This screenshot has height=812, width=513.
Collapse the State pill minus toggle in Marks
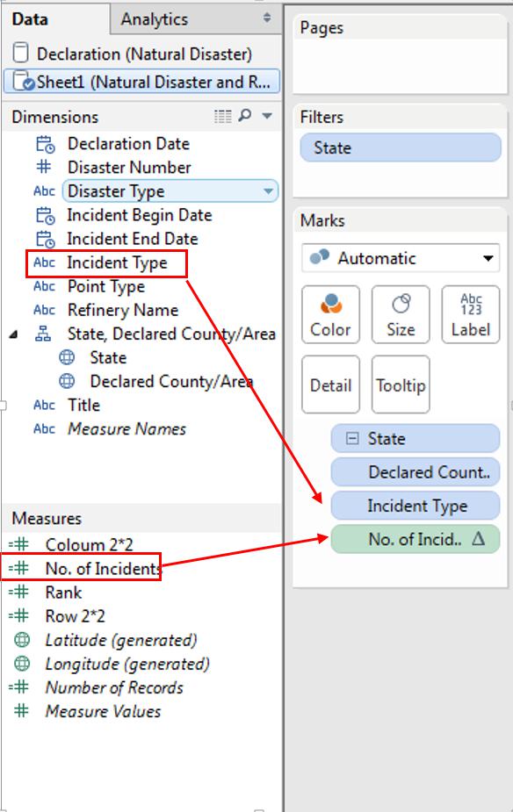pyautogui.click(x=352, y=439)
